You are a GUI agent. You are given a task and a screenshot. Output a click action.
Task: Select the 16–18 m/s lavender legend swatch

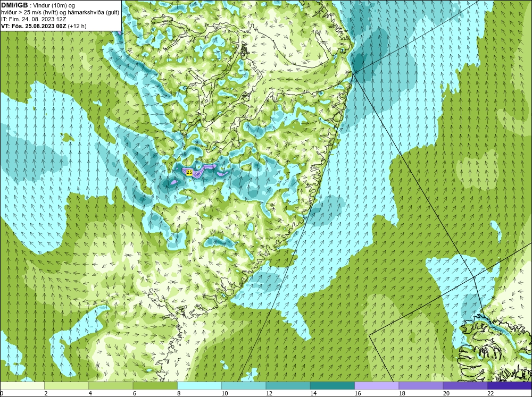(377, 385)
